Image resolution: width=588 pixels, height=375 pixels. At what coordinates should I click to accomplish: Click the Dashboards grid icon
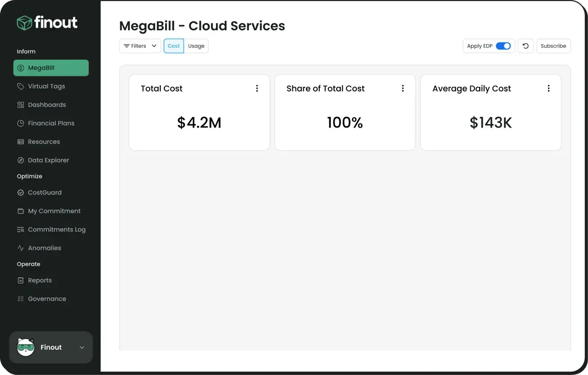point(21,105)
